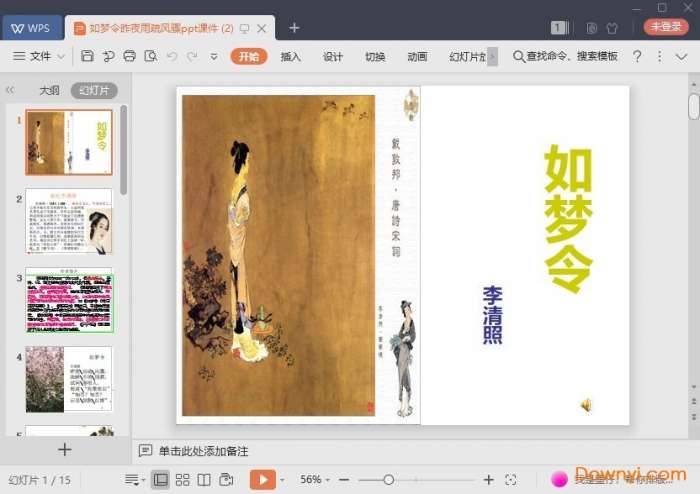This screenshot has width=700, height=494.
Task: Click the audio speaker icon on slide
Action: (586, 405)
